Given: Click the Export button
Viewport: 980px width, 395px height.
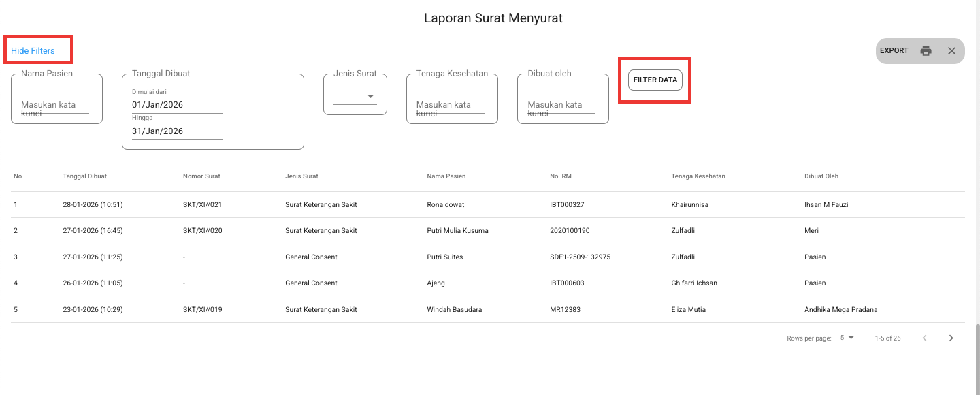Looking at the screenshot, I should [x=894, y=51].
